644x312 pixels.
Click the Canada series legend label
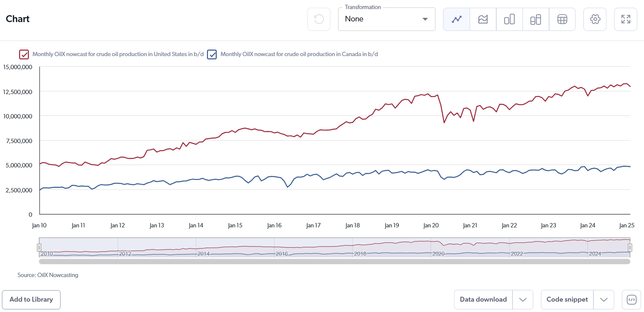pos(299,54)
